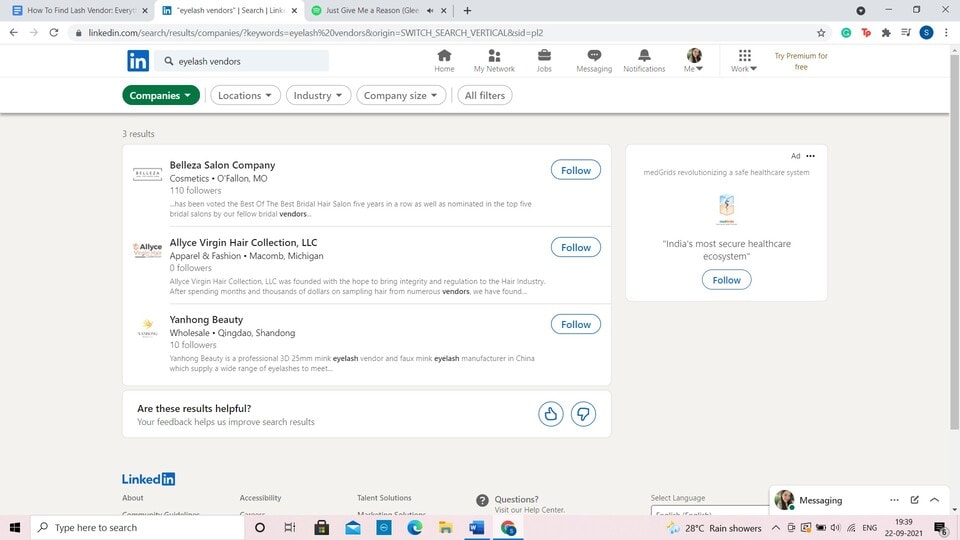
Task: Open Word from the taskbar
Action: [477, 527]
